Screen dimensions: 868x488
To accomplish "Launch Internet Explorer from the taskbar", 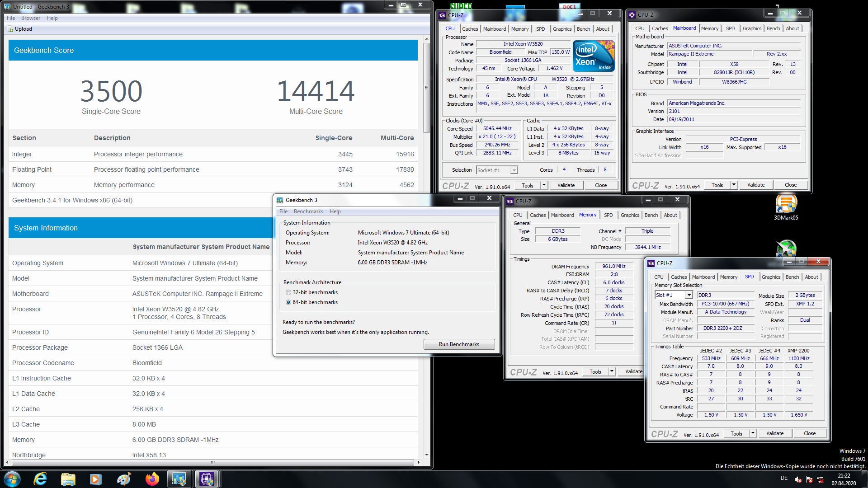I will click(41, 479).
